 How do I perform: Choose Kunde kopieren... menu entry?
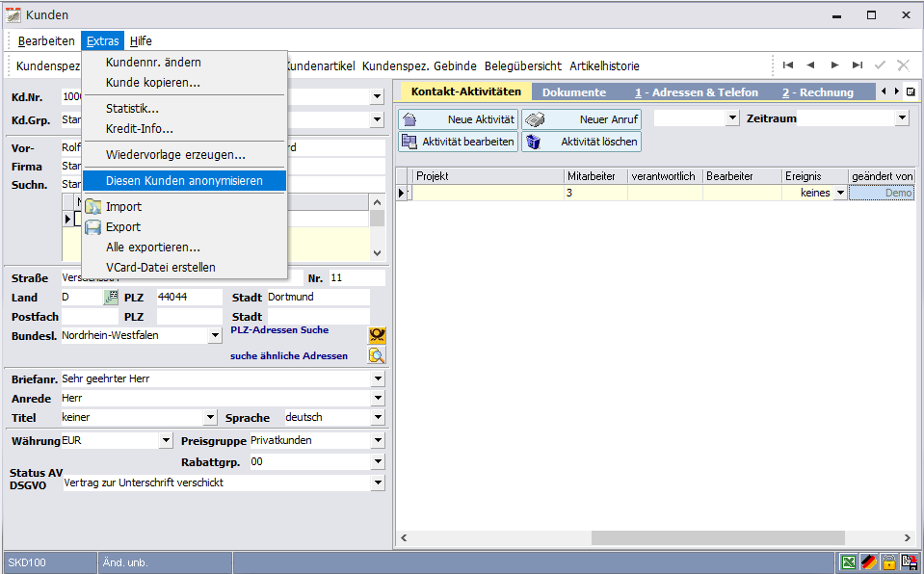[184, 83]
